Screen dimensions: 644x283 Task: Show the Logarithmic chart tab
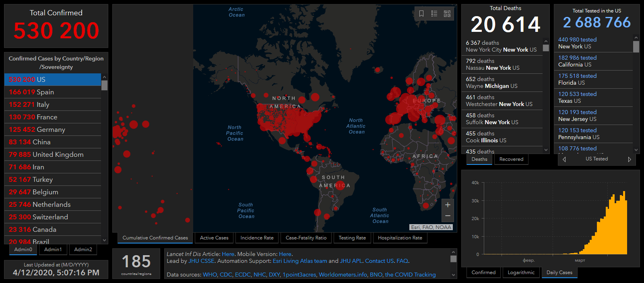click(521, 273)
